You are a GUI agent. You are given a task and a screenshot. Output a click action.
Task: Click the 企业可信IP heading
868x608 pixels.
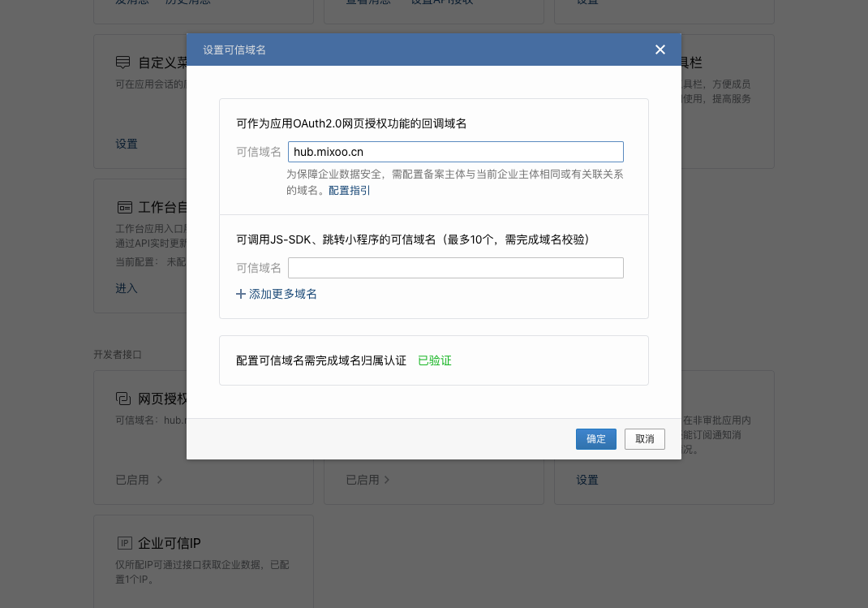tap(169, 543)
